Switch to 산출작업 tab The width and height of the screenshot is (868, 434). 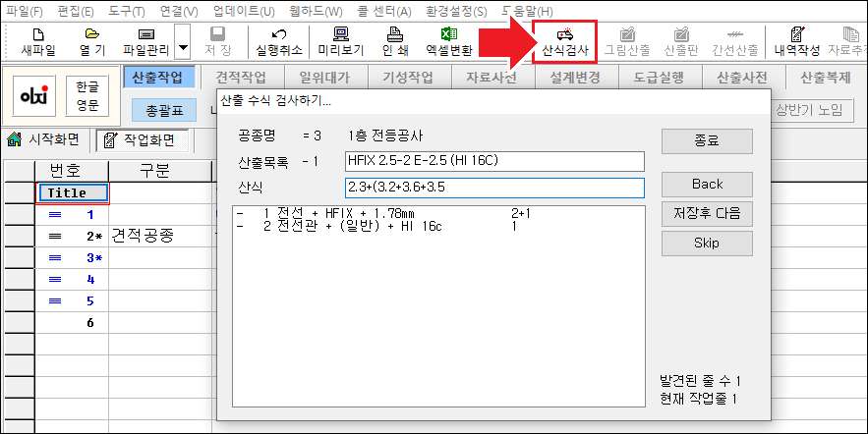157,78
